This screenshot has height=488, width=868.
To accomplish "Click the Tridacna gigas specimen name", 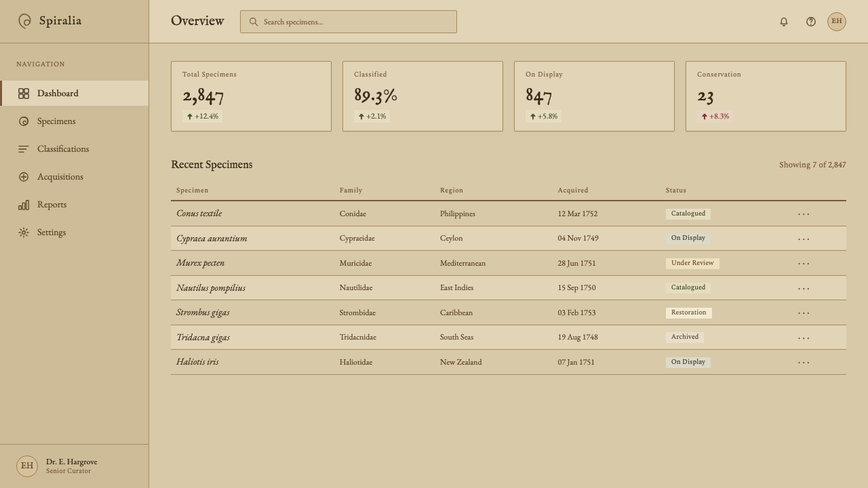I will pos(203,338).
